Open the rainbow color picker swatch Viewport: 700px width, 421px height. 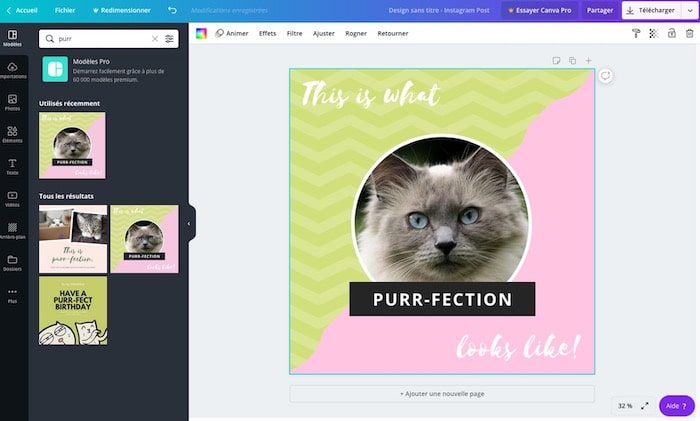click(201, 33)
